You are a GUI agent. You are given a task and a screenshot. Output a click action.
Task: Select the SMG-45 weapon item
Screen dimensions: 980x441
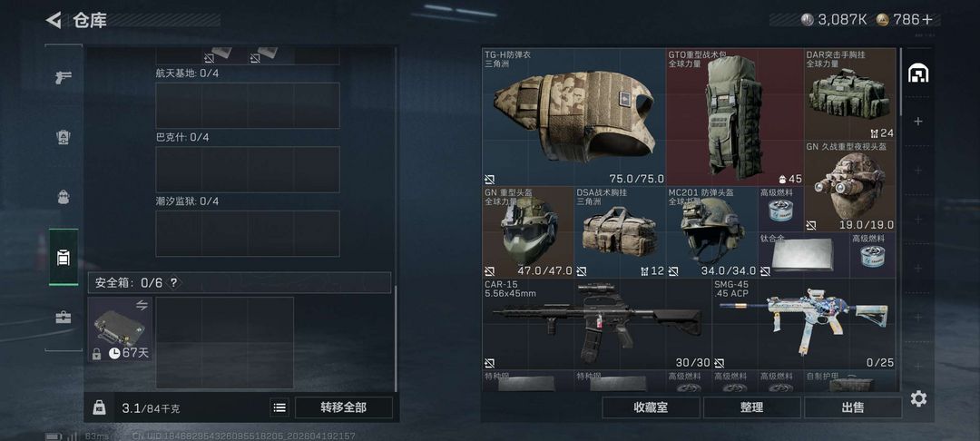click(804, 324)
